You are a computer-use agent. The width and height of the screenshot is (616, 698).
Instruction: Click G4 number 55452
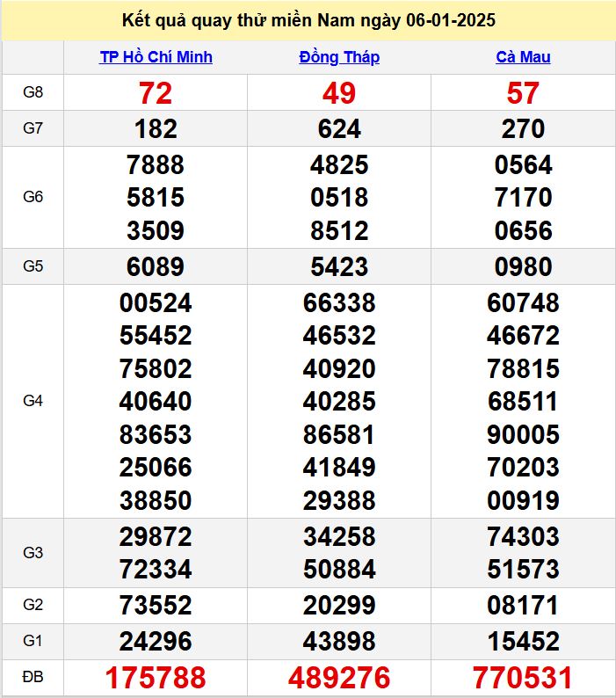click(156, 335)
